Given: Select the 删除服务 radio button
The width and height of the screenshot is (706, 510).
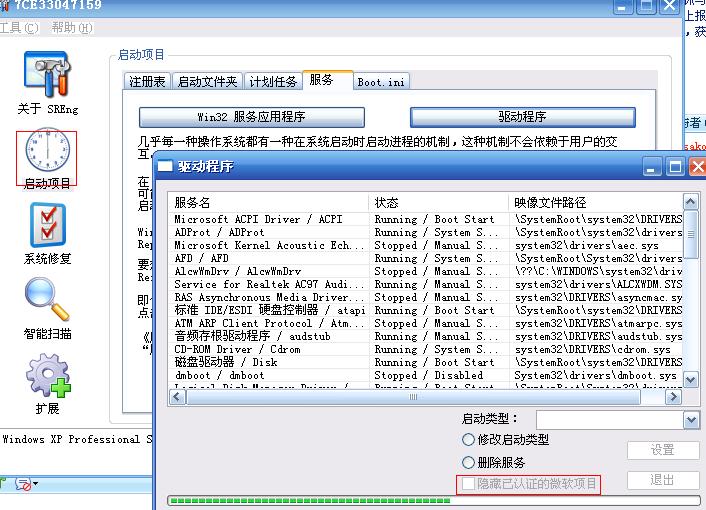Looking at the screenshot, I should (468, 462).
